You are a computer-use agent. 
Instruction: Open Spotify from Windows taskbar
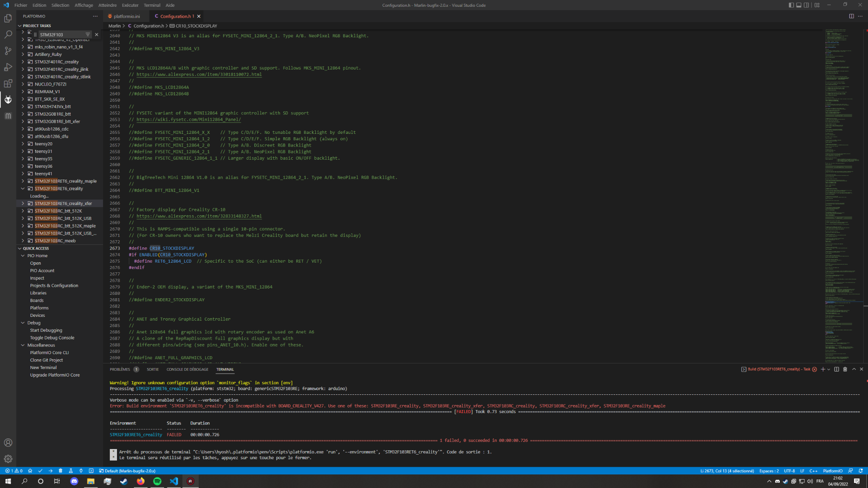157,481
